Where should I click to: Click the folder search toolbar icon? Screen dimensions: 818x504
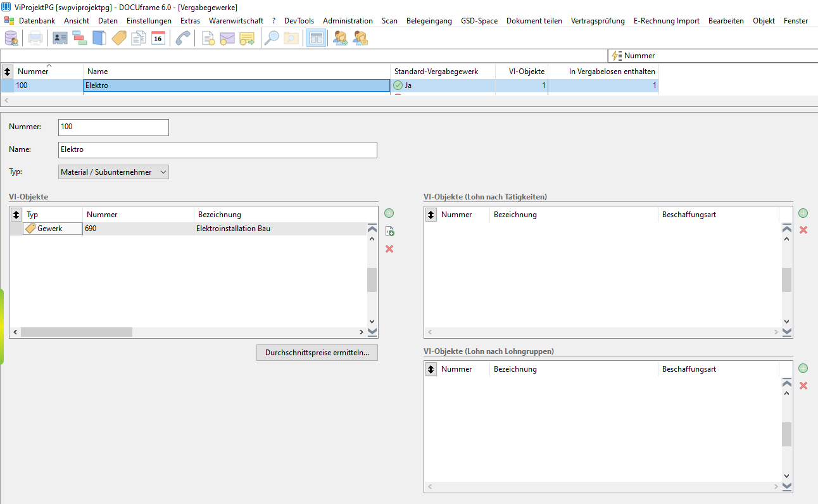tap(291, 38)
